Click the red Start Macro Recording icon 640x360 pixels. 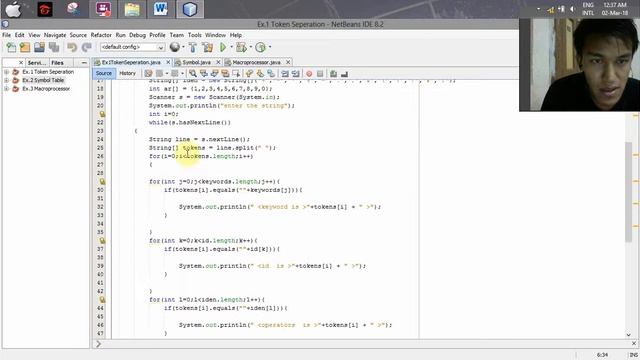[309, 73]
